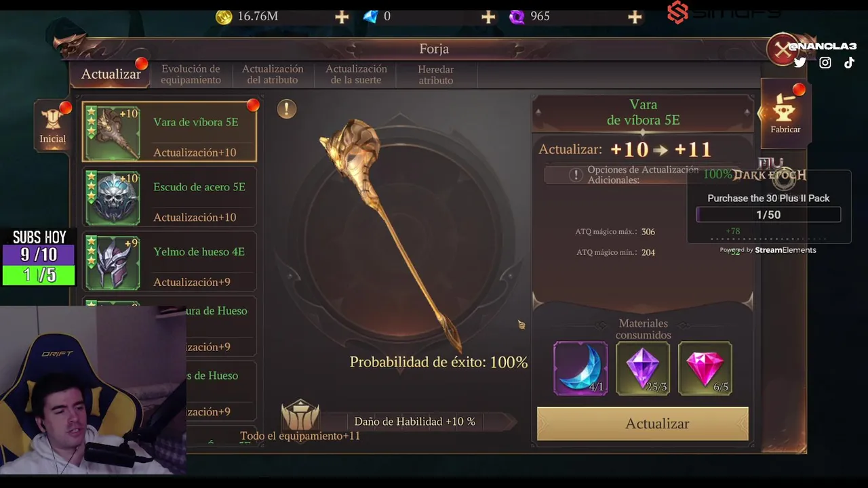Viewport: 868px width, 488px height.
Task: Select the pink gem material
Action: pos(705,368)
